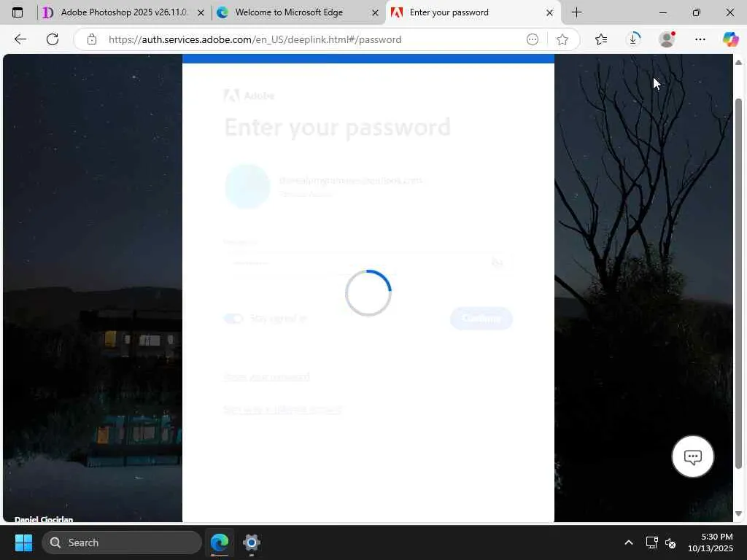Open the network status tray icon
The image size is (747, 560).
click(651, 542)
